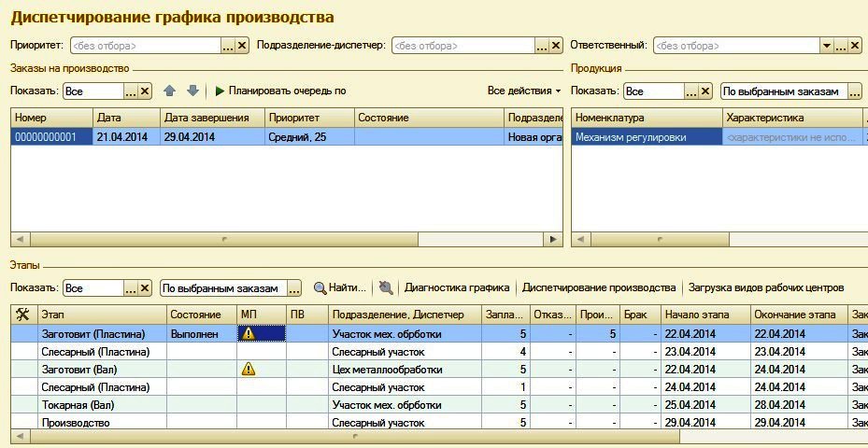
Task: Click Загрузка видов рабочих центров button
Action: coord(766,287)
